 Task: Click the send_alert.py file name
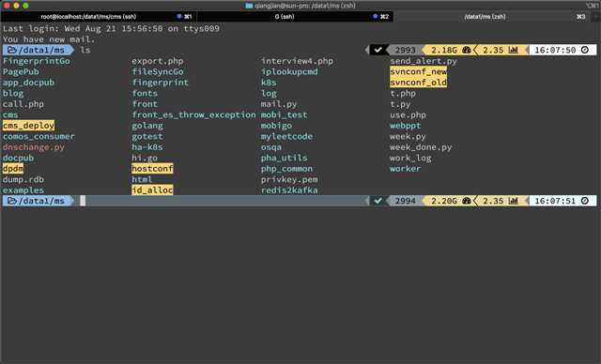(424, 61)
